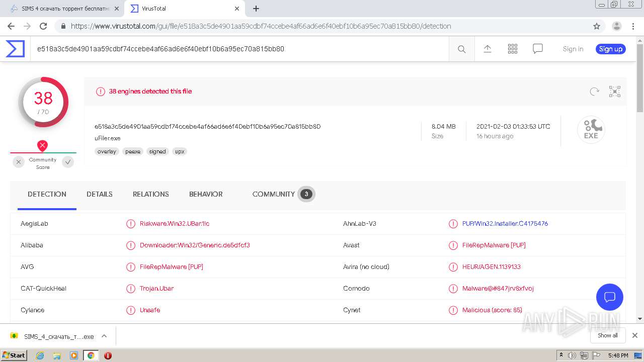Click the HEUR/AGEN.1139133 result
The width and height of the screenshot is (644, 362).
pyautogui.click(x=492, y=266)
